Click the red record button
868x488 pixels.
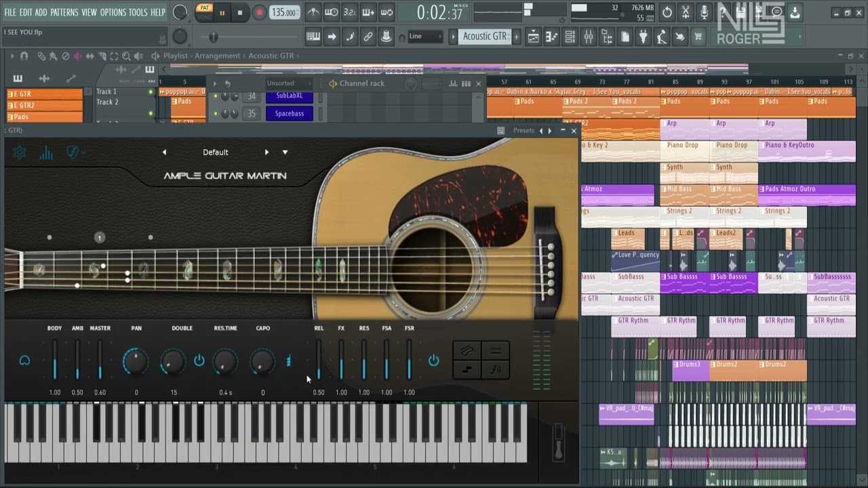click(259, 12)
